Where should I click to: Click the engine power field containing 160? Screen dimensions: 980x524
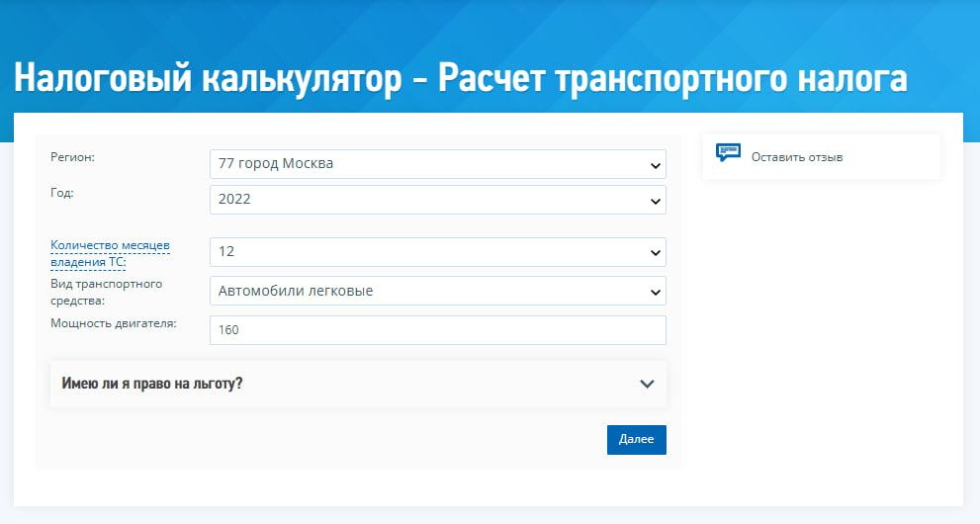(437, 330)
